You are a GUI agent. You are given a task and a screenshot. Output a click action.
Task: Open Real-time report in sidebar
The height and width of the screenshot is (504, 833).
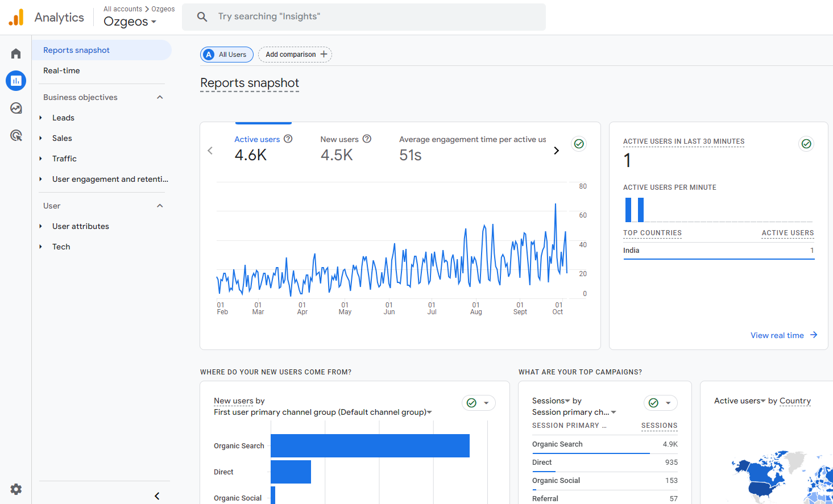point(61,70)
